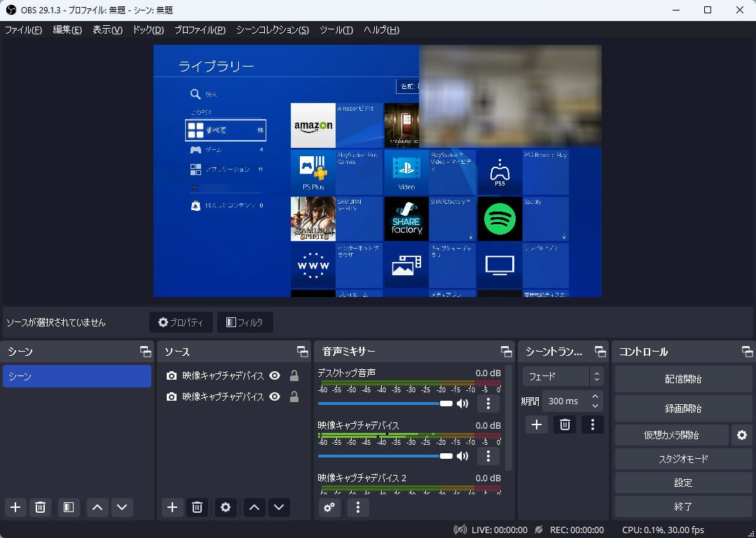This screenshot has width=756, height=538.
Task: Toggle visibility of second 映像キャプチャデバイス source
Action: pos(275,396)
